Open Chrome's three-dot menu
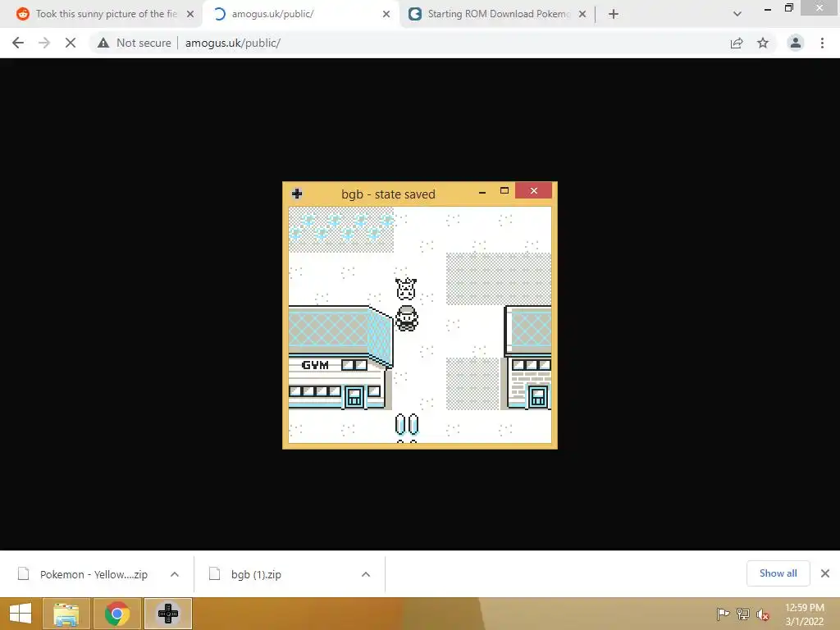The width and height of the screenshot is (840, 630). 822,43
